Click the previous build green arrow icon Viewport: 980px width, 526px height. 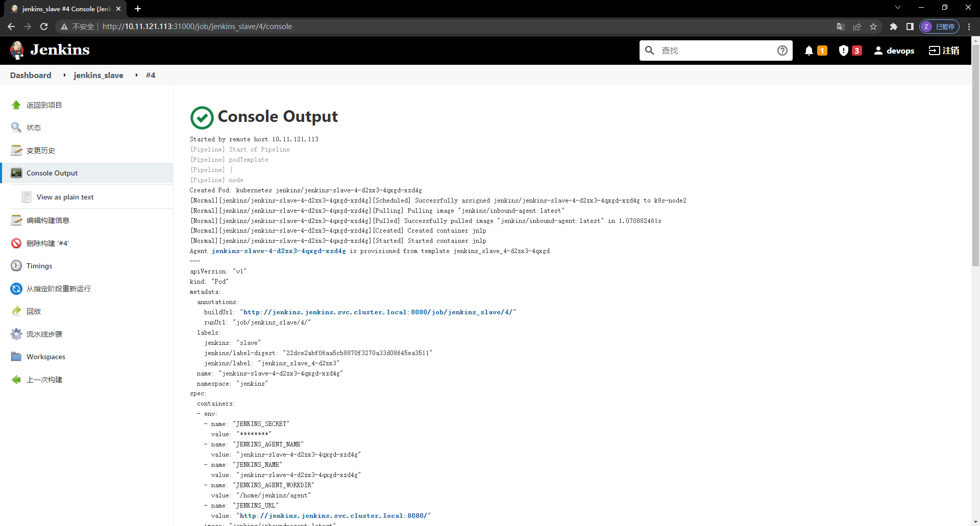point(16,380)
